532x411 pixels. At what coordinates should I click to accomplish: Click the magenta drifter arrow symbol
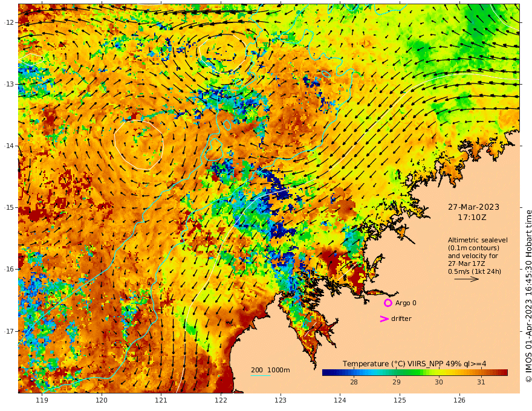click(x=384, y=319)
